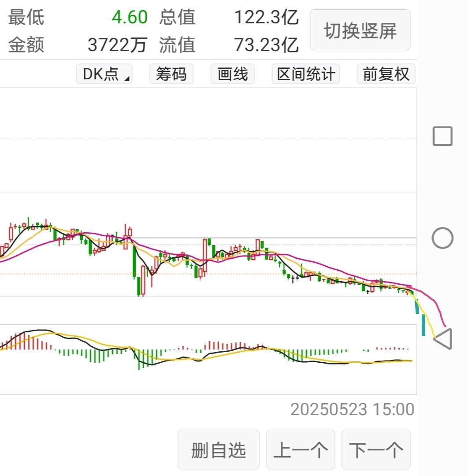The width and height of the screenshot is (468, 476).
Task: Tap the latest candlestick near the chart's right edge
Action: pos(412,292)
